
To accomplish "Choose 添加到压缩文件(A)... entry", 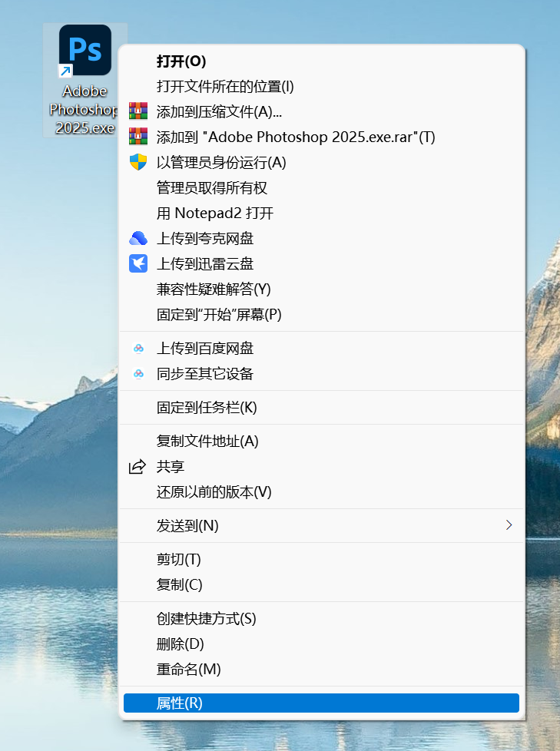I will pyautogui.click(x=321, y=111).
